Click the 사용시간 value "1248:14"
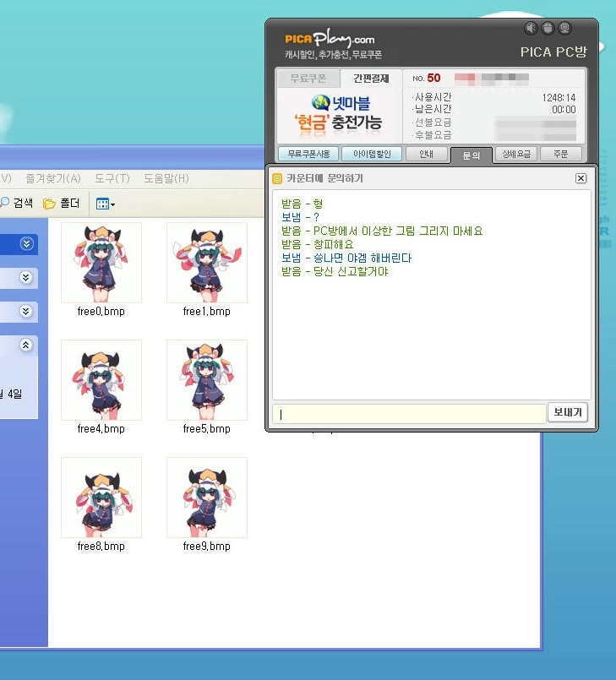 pyautogui.click(x=559, y=98)
